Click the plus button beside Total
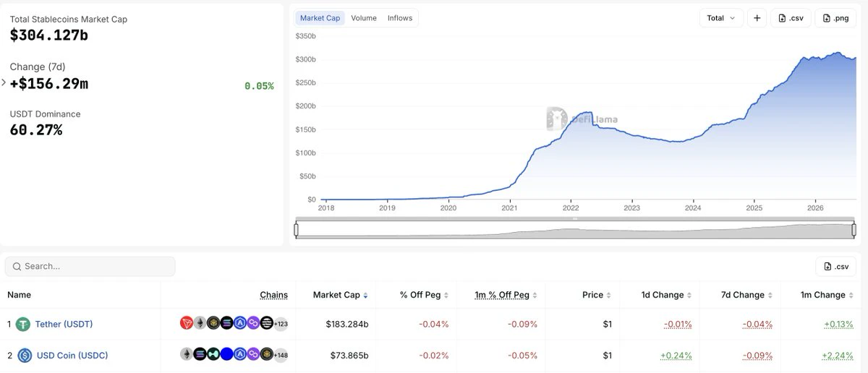This screenshot has width=868, height=373. [x=757, y=18]
